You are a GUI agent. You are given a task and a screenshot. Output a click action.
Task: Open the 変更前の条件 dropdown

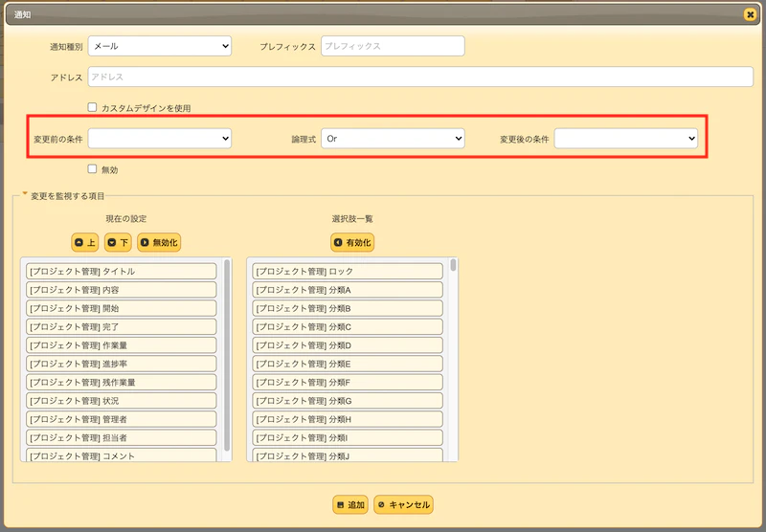click(x=160, y=139)
